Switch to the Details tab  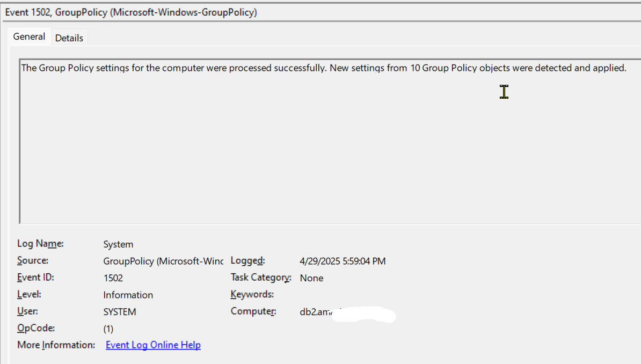point(69,38)
